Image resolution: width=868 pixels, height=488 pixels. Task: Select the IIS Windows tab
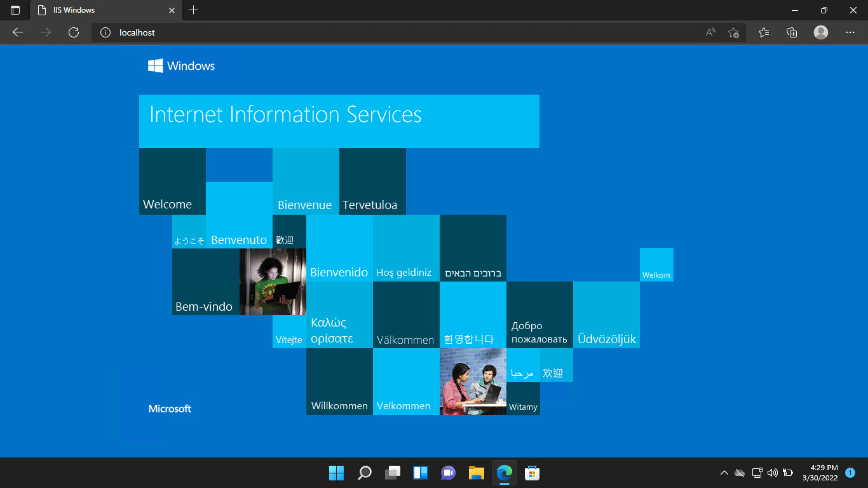(x=106, y=10)
